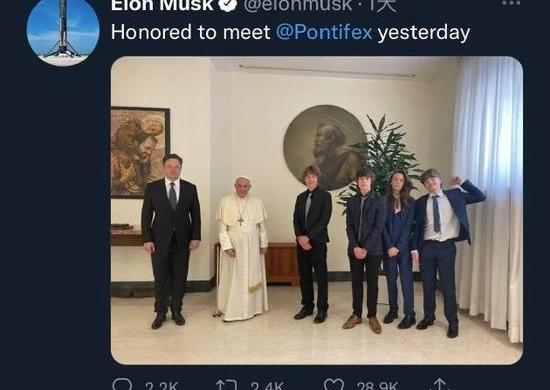The width and height of the screenshot is (550, 390).
Task: Click the blue verified badge
Action: pos(228,5)
